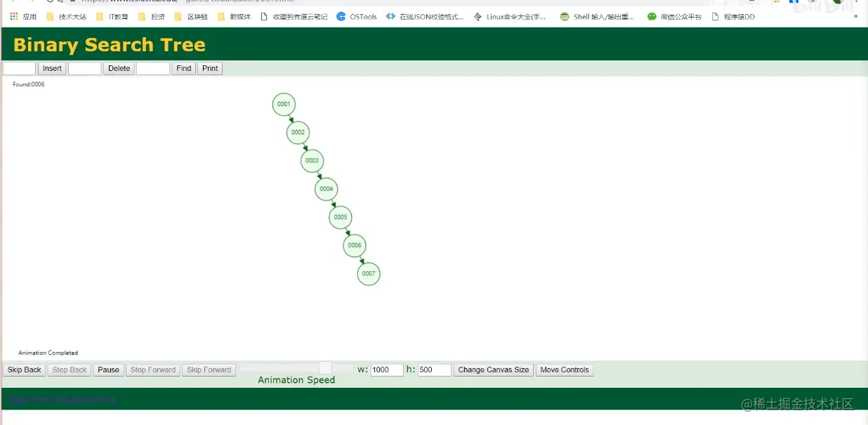Click the Step Back button
This screenshot has width=868, height=425.
(70, 370)
